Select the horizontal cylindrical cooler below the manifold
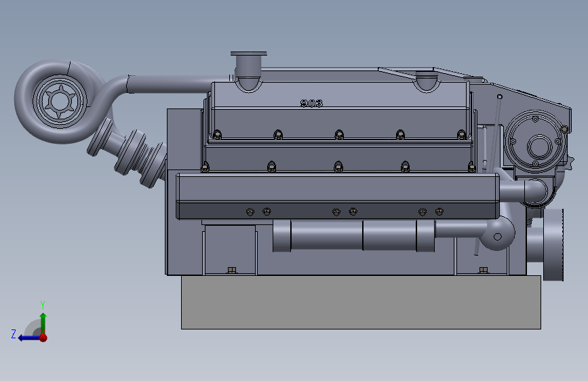This screenshot has height=381, width=588. pos(353,236)
